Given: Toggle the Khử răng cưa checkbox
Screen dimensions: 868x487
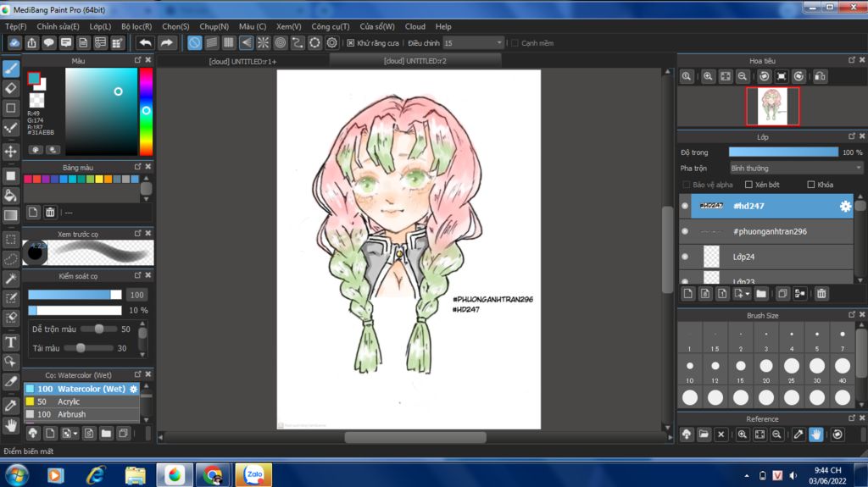Looking at the screenshot, I should tap(350, 42).
